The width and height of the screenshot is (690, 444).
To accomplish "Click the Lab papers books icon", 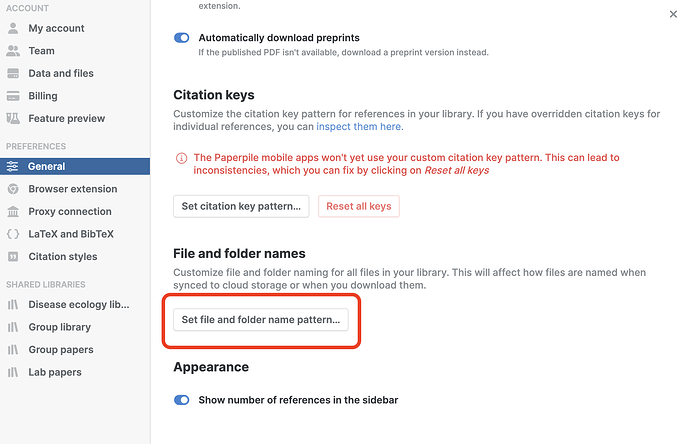I will [x=13, y=372].
